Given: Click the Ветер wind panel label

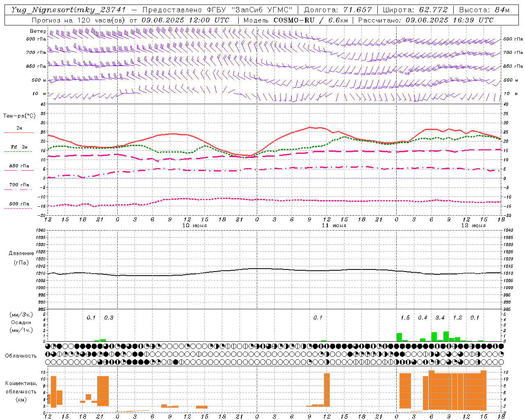Looking at the screenshot, I should 38,31.
